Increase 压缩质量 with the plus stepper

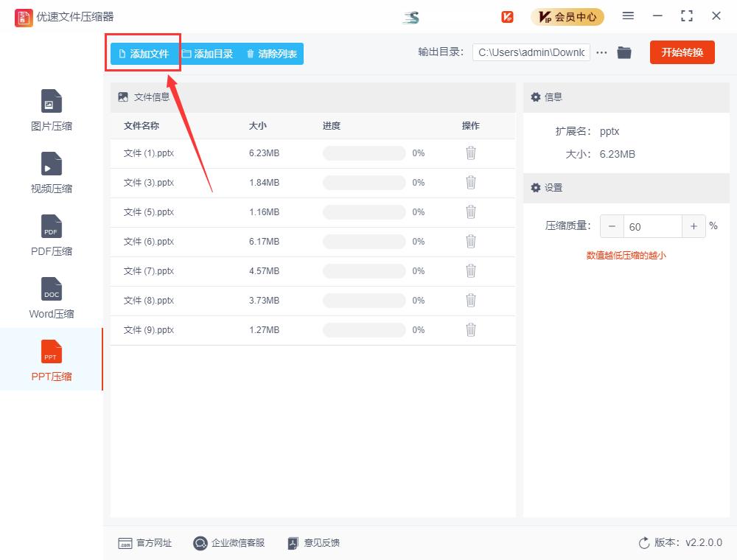click(x=693, y=226)
